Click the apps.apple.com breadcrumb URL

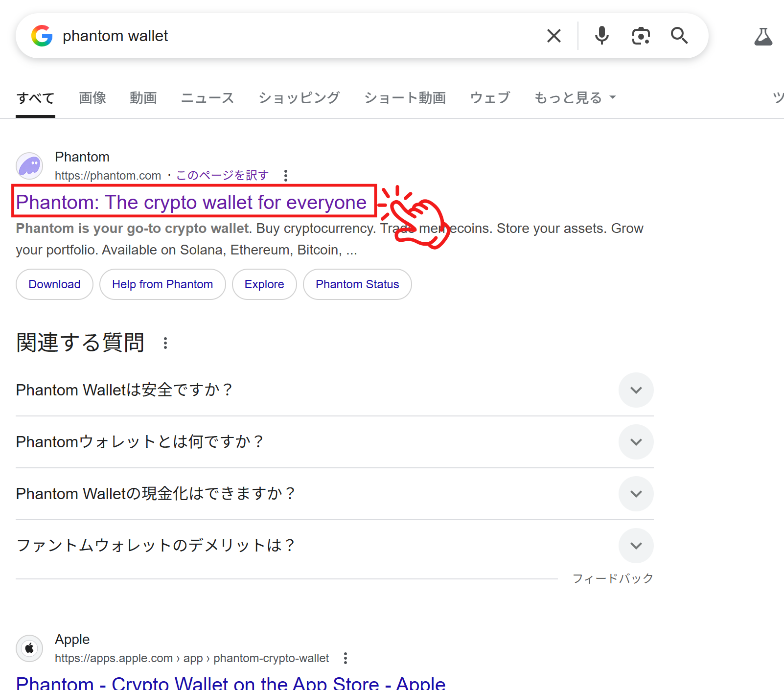coord(192,658)
